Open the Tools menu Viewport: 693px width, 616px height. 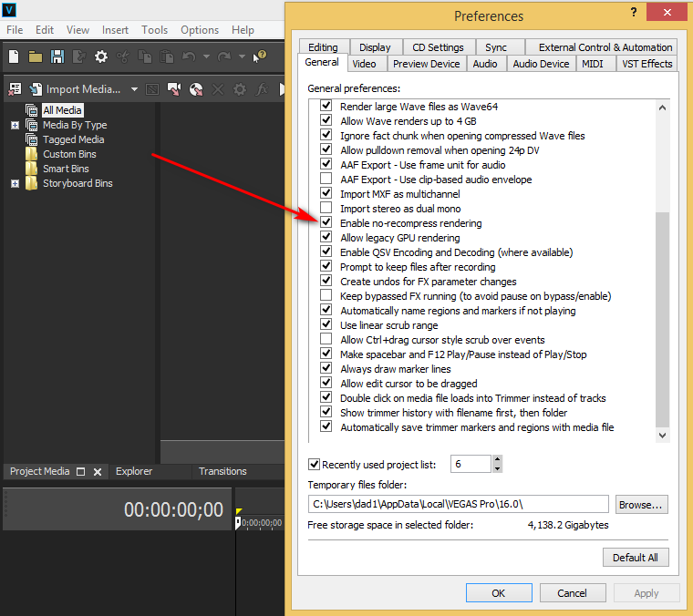click(155, 30)
